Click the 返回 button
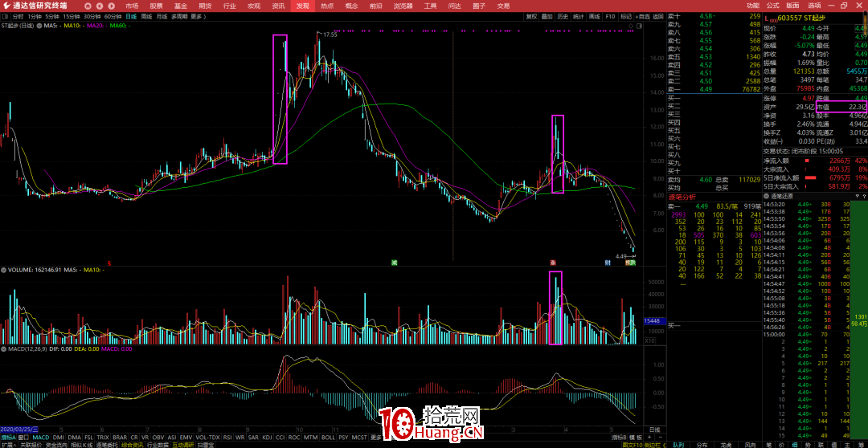The height and width of the screenshot is (448, 868). (x=657, y=17)
